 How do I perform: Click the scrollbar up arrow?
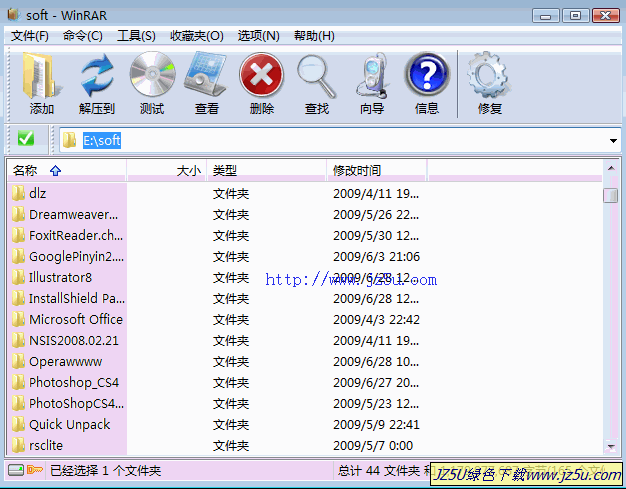611,168
